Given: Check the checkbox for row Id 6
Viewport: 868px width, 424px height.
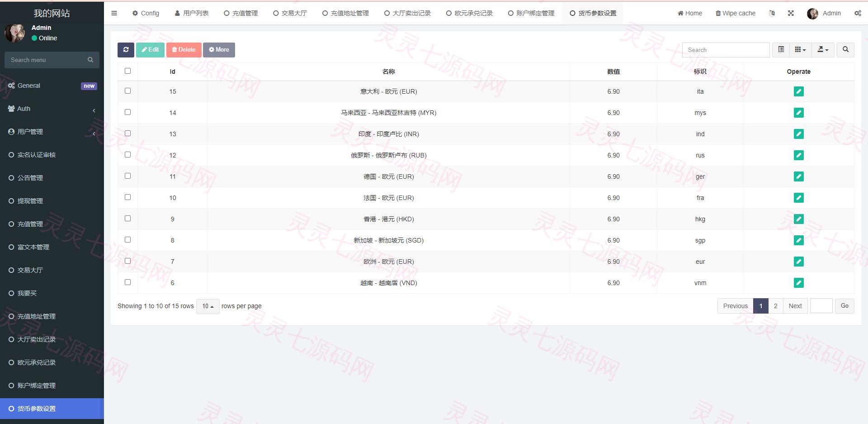Looking at the screenshot, I should [x=127, y=282].
